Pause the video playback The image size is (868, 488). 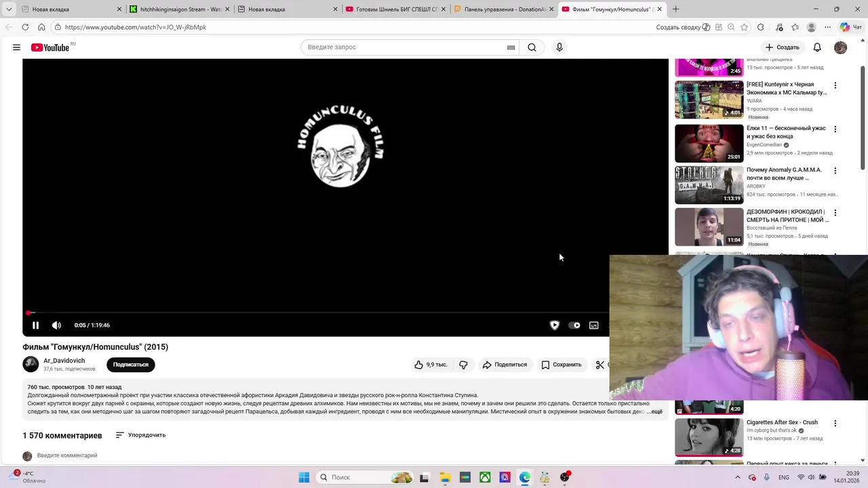point(35,325)
